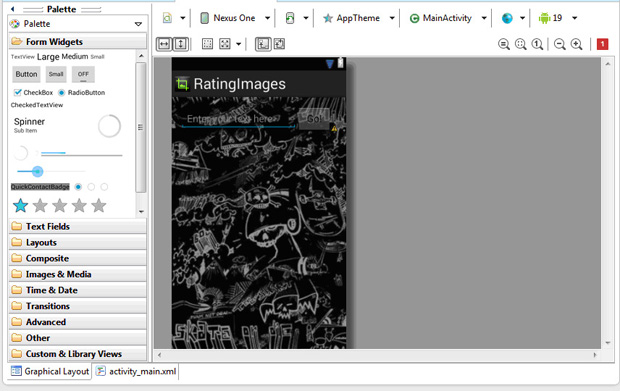Screen dimensions: 620x391
Task: Open the AppTheme theme dropdown
Action: [x=358, y=18]
